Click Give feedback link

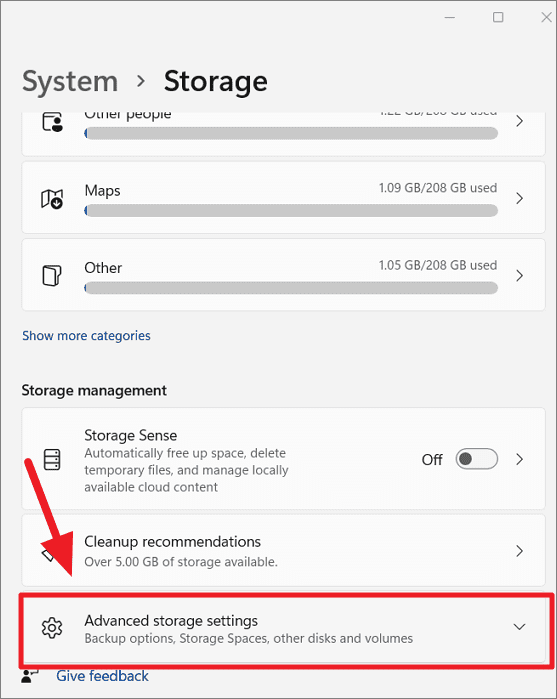(102, 676)
